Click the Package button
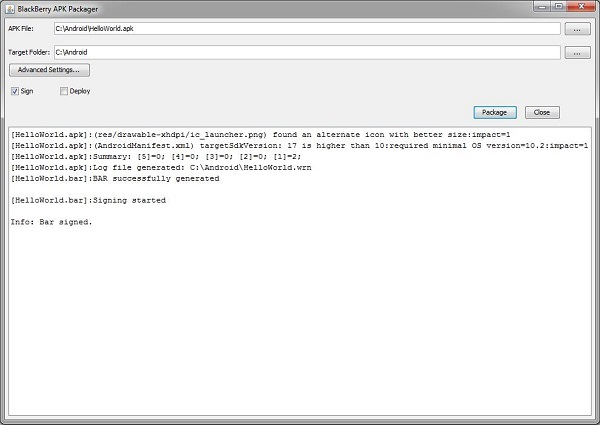This screenshot has height=425, width=600. [495, 112]
